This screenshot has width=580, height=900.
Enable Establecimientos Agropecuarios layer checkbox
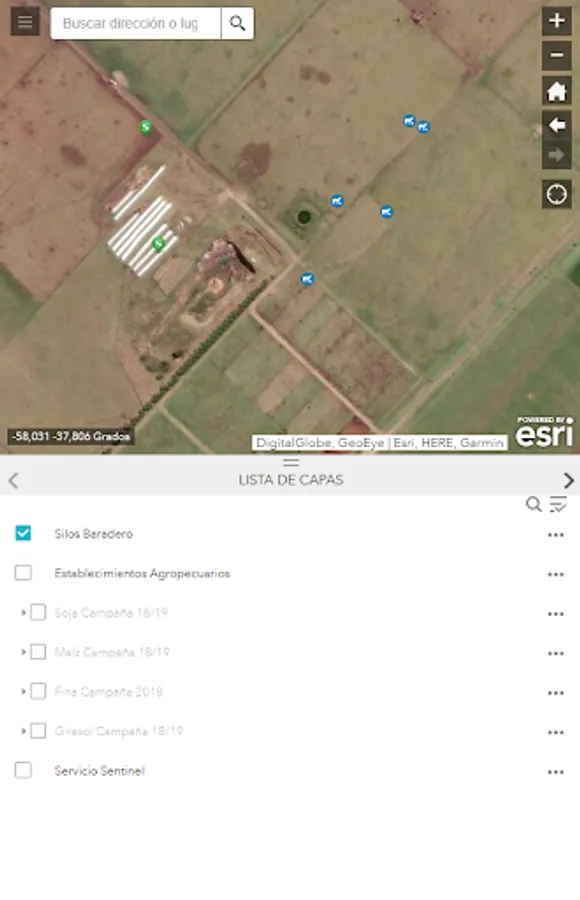[x=23, y=573]
